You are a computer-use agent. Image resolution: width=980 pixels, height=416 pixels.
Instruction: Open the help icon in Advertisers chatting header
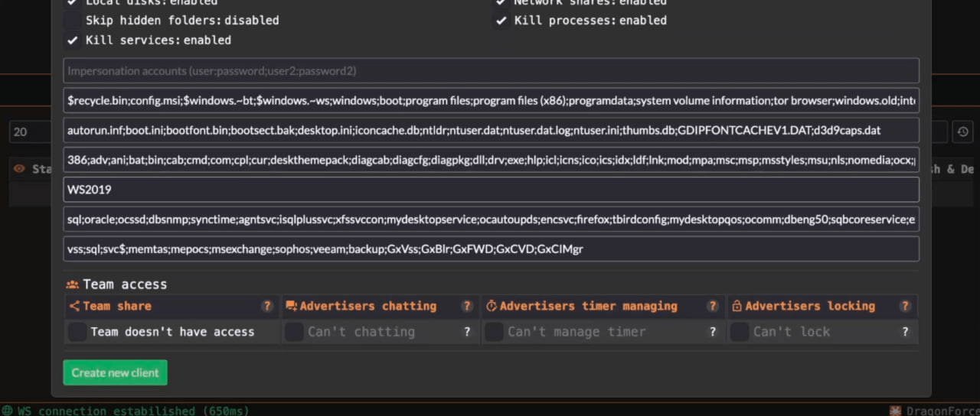pyautogui.click(x=467, y=306)
